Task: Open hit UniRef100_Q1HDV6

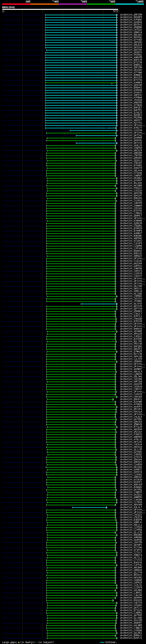Action: pos(131,22)
